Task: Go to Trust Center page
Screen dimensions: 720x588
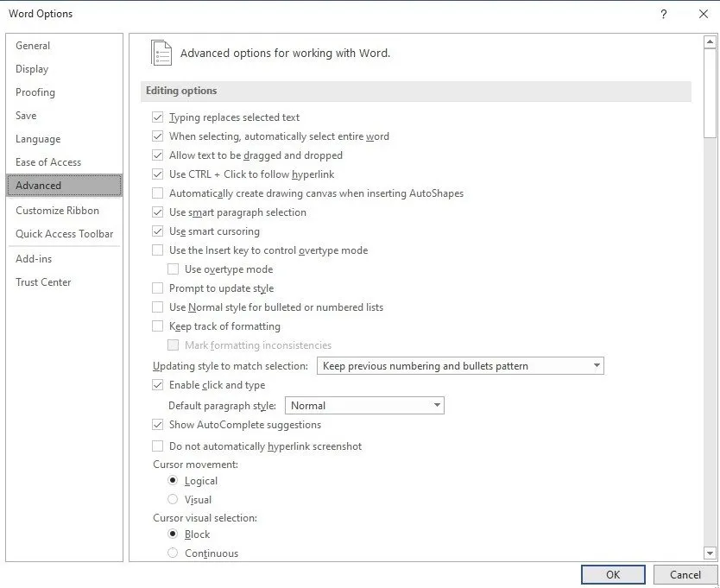Action: coord(43,282)
